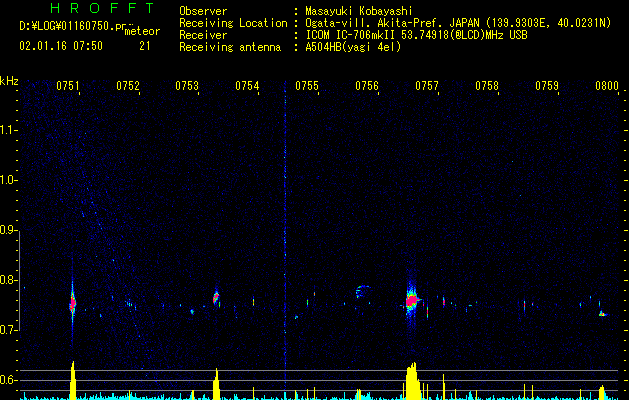Click the 0754 time marker
The image size is (629, 400).
247,86
